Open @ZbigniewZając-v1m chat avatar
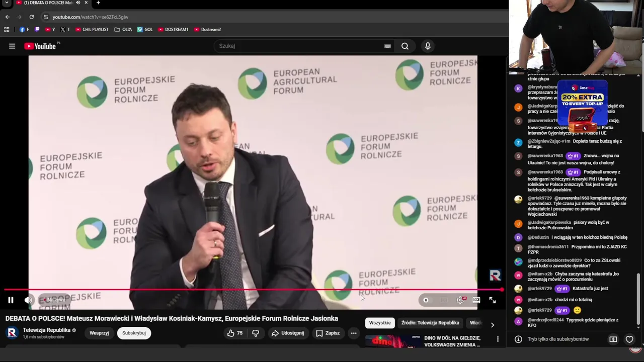This screenshot has width=644, height=362. (x=518, y=143)
